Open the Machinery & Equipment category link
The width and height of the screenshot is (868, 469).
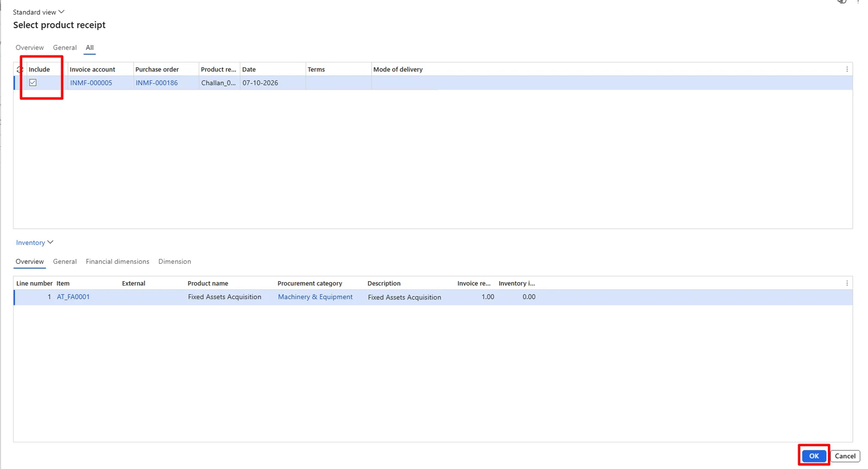[x=315, y=297]
